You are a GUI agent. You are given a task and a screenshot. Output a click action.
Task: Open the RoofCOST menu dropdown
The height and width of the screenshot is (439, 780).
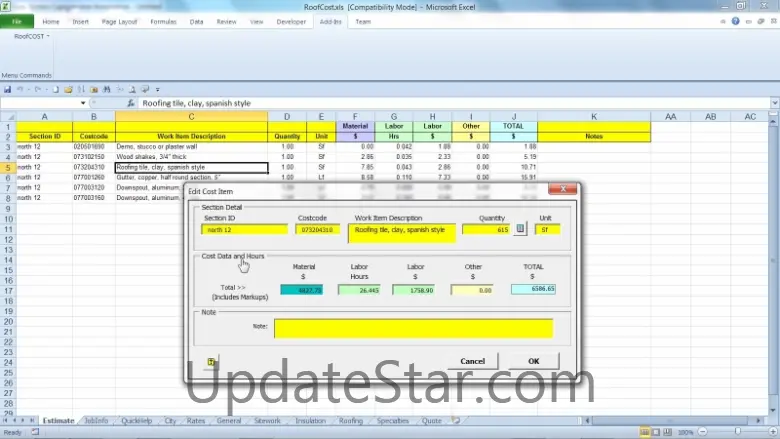(x=31, y=36)
